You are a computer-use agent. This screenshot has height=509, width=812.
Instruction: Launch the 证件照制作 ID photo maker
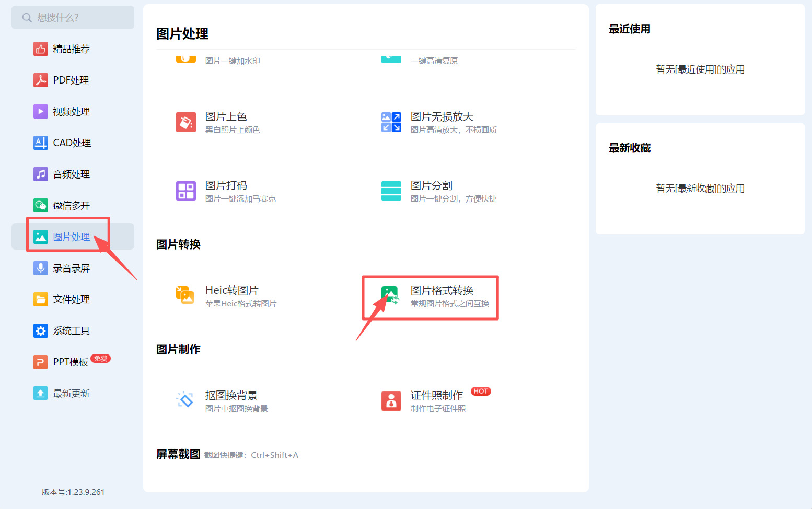click(436, 400)
